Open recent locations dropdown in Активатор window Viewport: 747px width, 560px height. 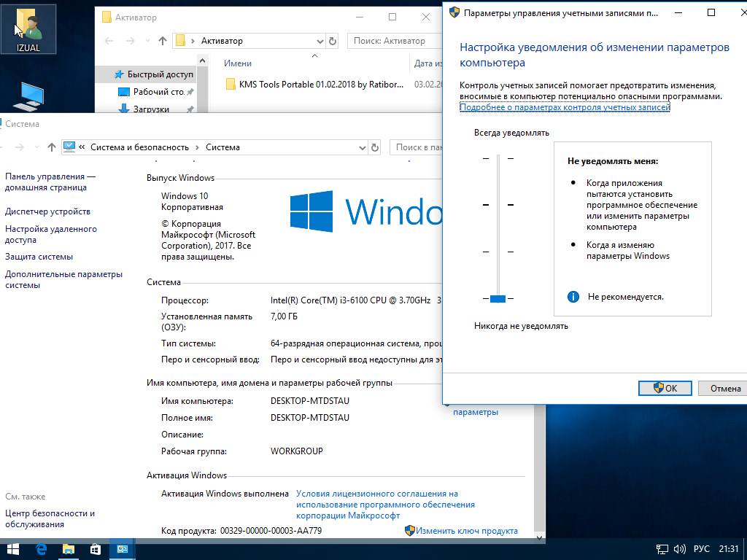[x=147, y=41]
